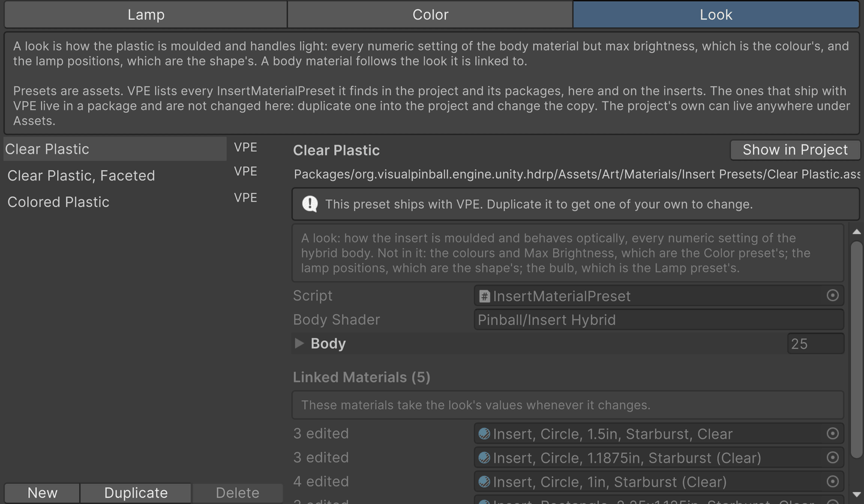Open the object picker for the InsertMaterialPreset script
The height and width of the screenshot is (504, 864).
click(x=832, y=295)
